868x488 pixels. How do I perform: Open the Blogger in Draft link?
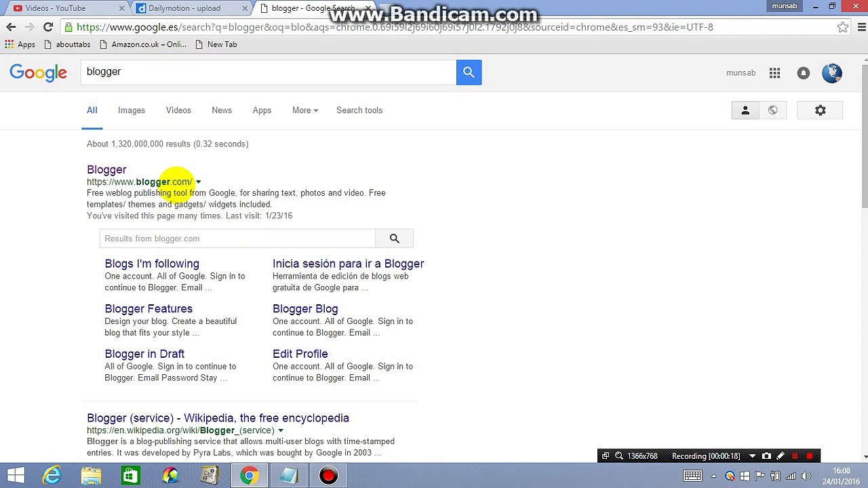pyautogui.click(x=144, y=354)
